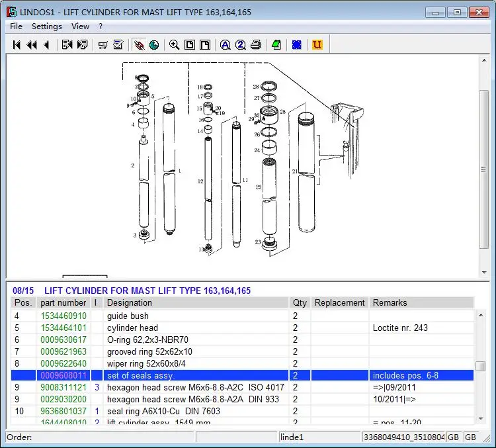Image resolution: width=496 pixels, height=448 pixels.
Task: Open the File menu
Action: pos(17,26)
